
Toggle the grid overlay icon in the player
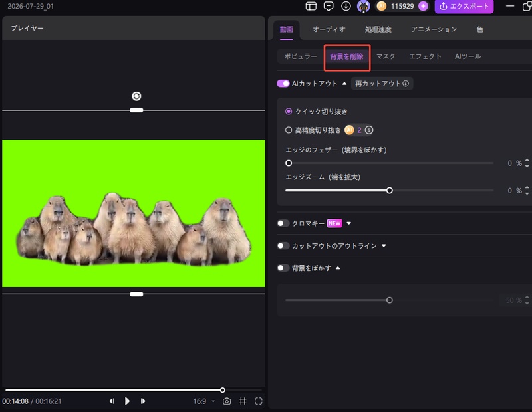pos(243,401)
